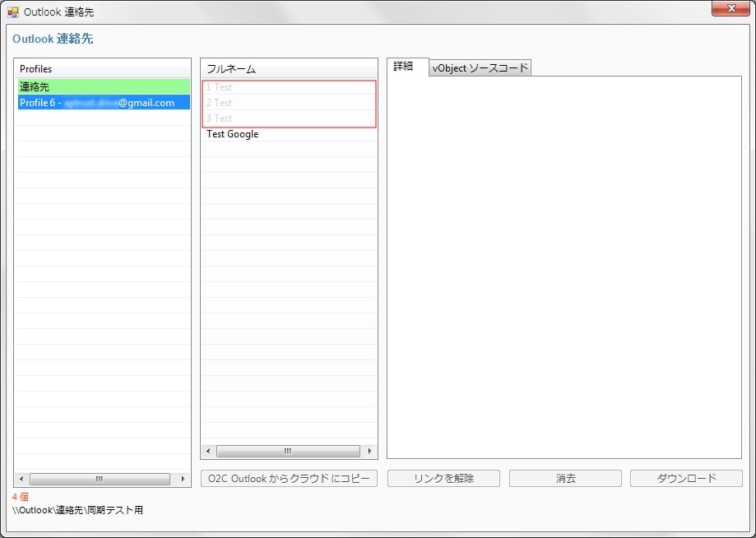
Task: Click the Profiles list horizontal scrollbar thumb
Action: coord(100,480)
